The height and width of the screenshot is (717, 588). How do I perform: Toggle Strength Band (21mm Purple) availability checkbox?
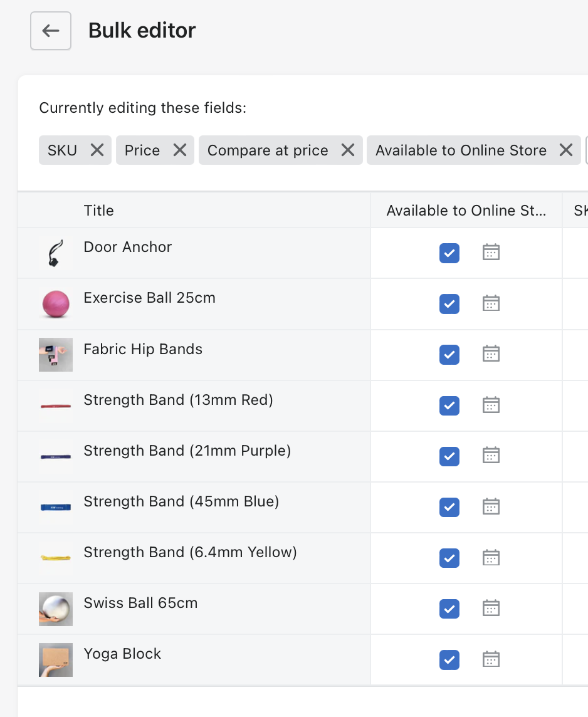coord(449,456)
